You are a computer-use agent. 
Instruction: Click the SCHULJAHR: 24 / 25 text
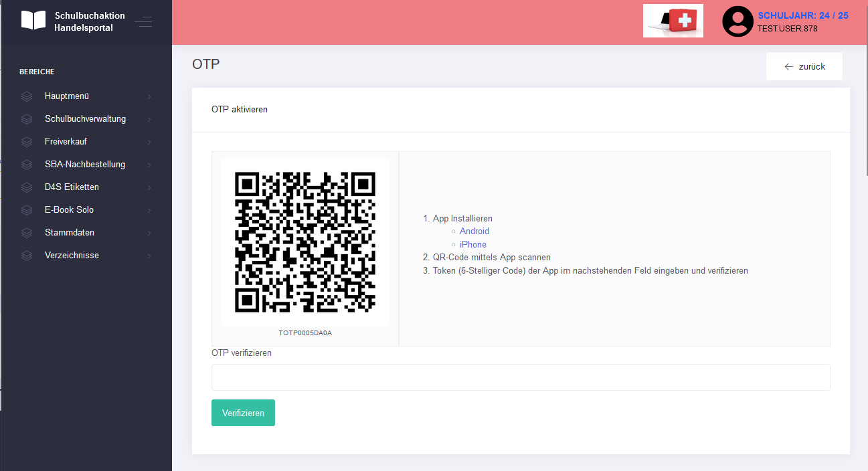tap(803, 15)
